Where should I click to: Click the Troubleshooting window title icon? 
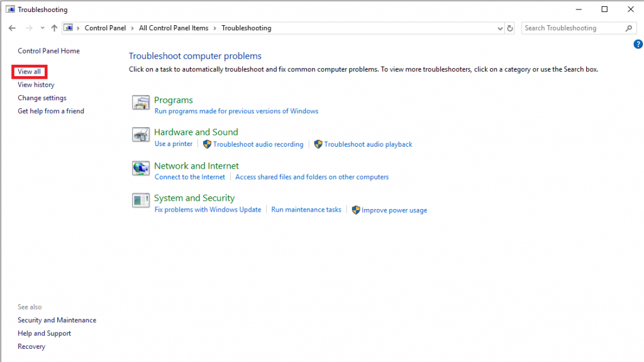click(10, 9)
